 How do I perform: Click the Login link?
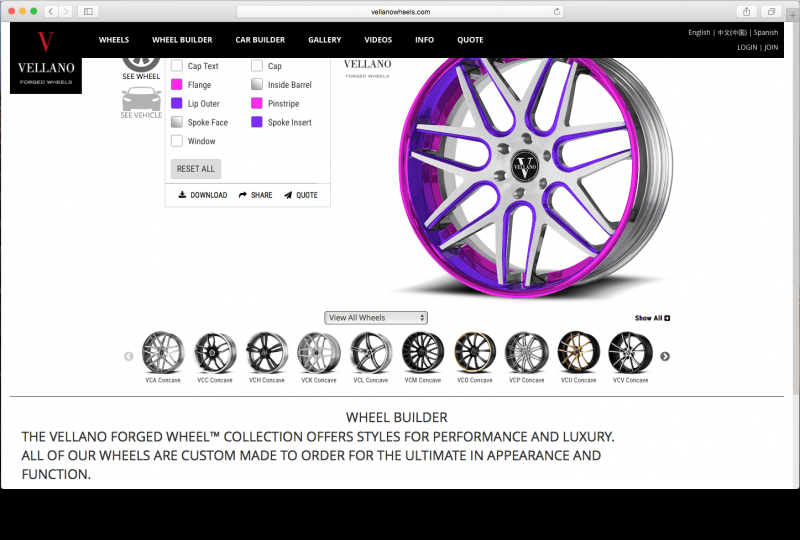pos(747,47)
